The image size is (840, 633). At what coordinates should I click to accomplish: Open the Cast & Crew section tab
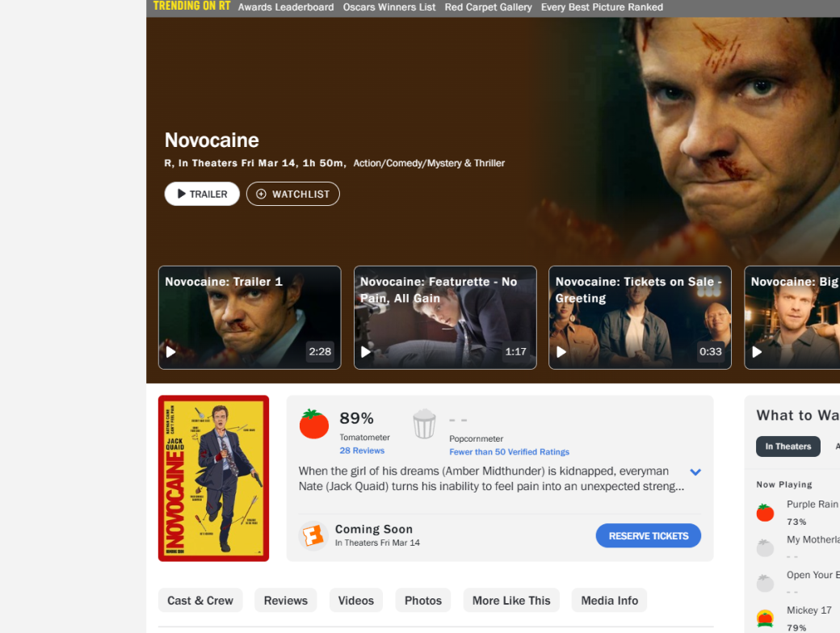[200, 601]
